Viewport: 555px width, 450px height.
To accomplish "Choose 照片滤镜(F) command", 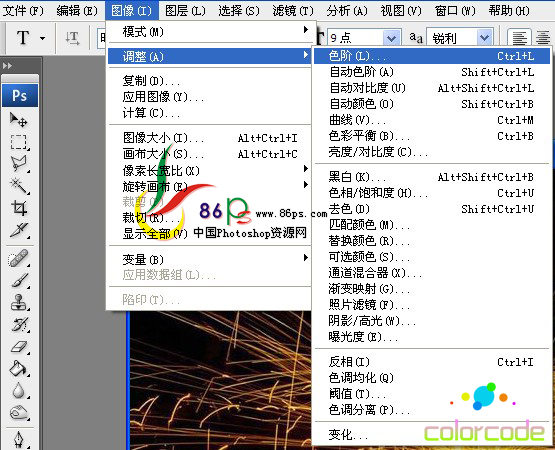I will tap(431, 305).
